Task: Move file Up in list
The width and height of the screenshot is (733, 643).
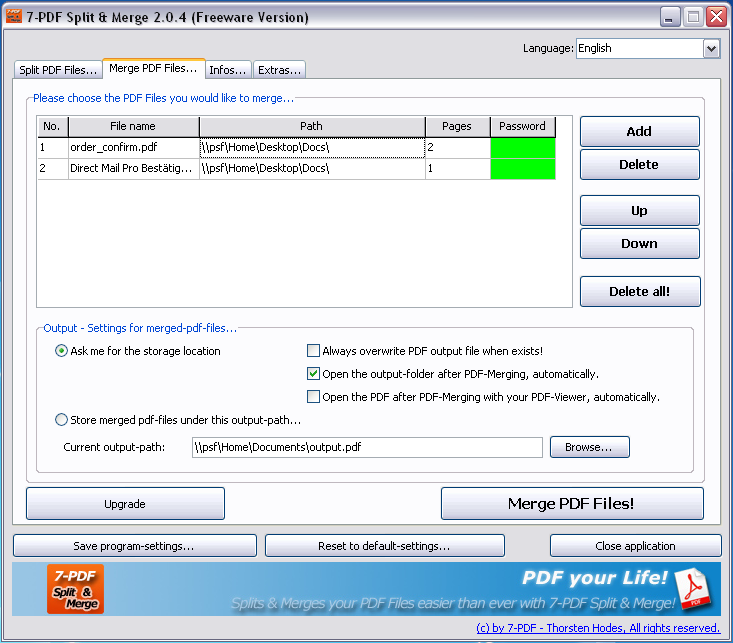Action: tap(640, 210)
